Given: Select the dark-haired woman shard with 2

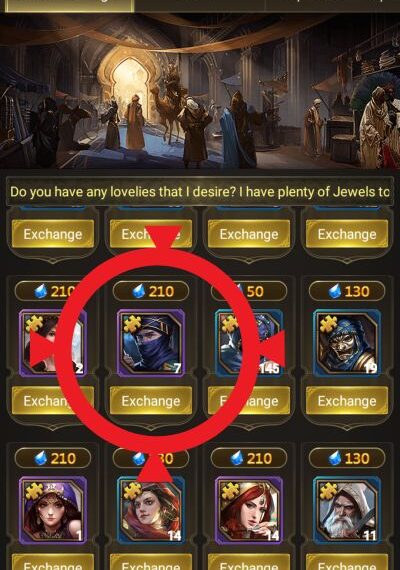Looking at the screenshot, I should click(x=53, y=343).
